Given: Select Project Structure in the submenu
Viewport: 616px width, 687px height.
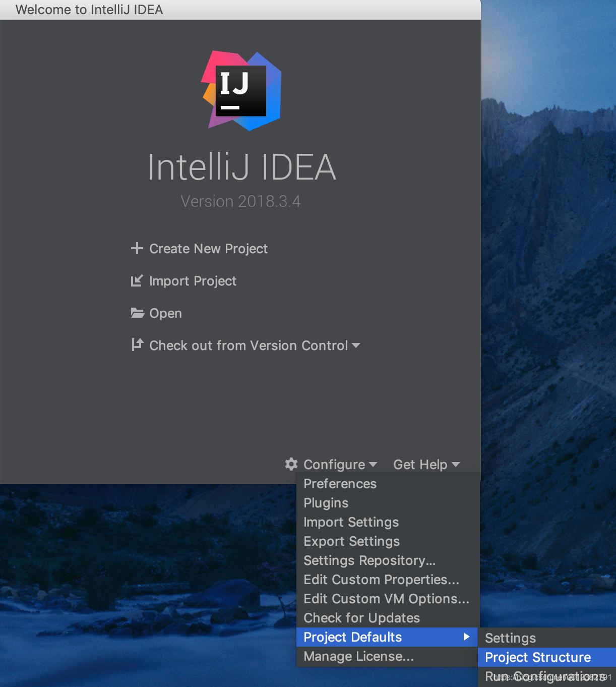Looking at the screenshot, I should (537, 657).
